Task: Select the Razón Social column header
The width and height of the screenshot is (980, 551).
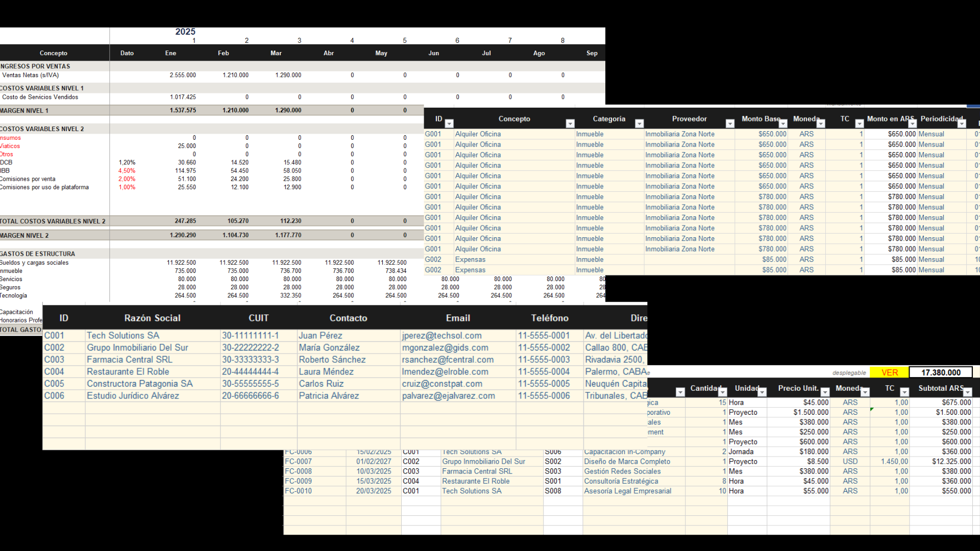Action: tap(152, 318)
